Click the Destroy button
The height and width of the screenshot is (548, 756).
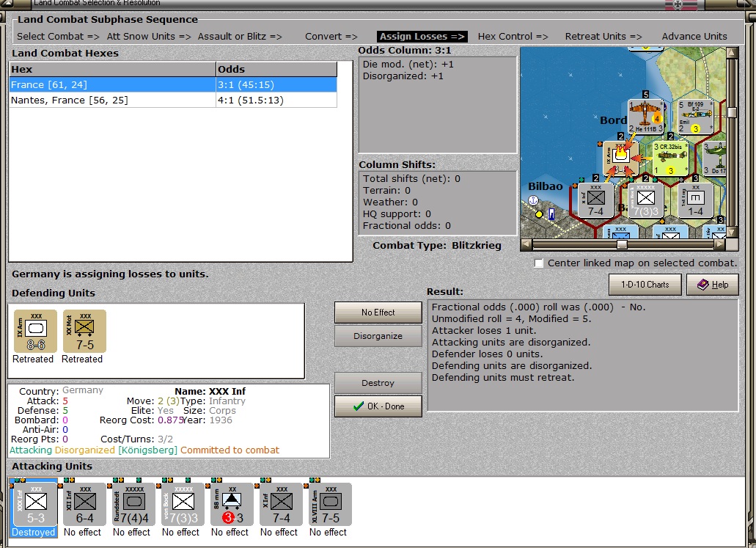(378, 383)
